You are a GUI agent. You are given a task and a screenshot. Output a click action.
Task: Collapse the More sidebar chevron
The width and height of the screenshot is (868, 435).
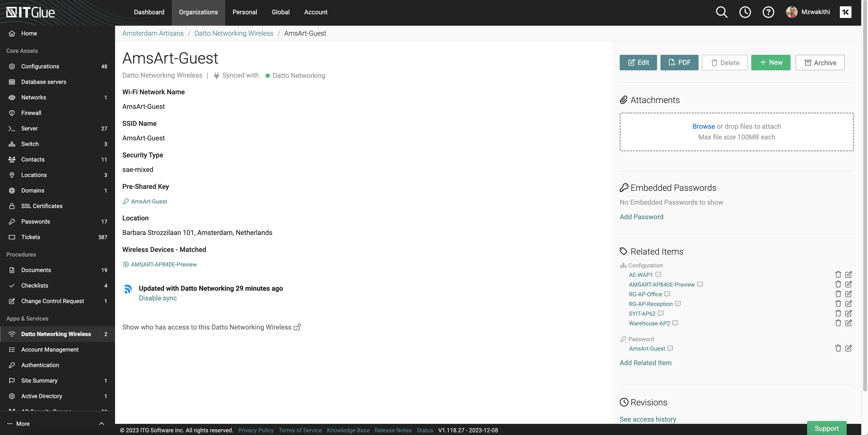(x=101, y=424)
